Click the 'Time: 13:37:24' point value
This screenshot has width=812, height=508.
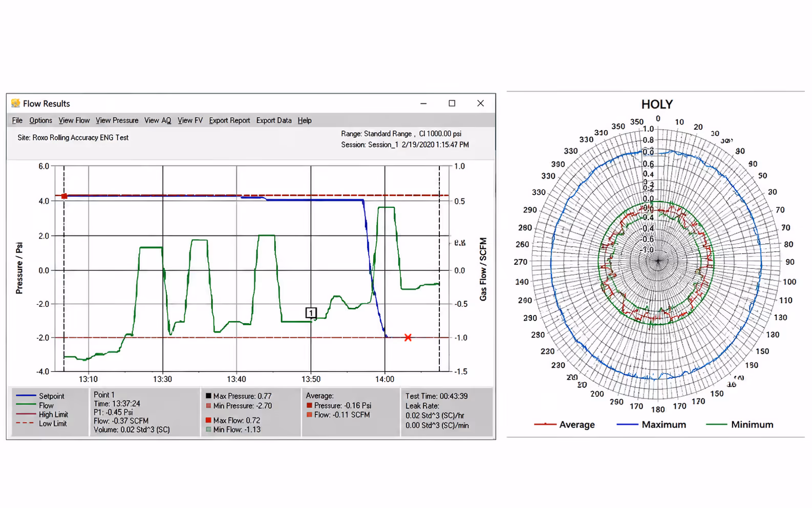point(117,404)
